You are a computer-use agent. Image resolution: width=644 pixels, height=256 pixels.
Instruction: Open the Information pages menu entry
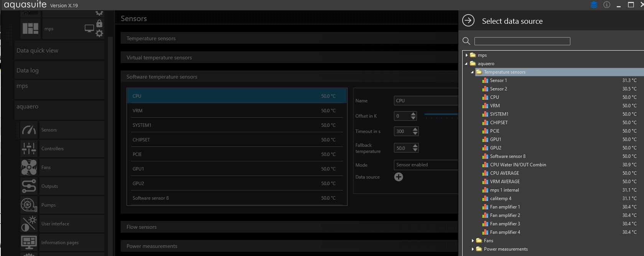click(72, 243)
